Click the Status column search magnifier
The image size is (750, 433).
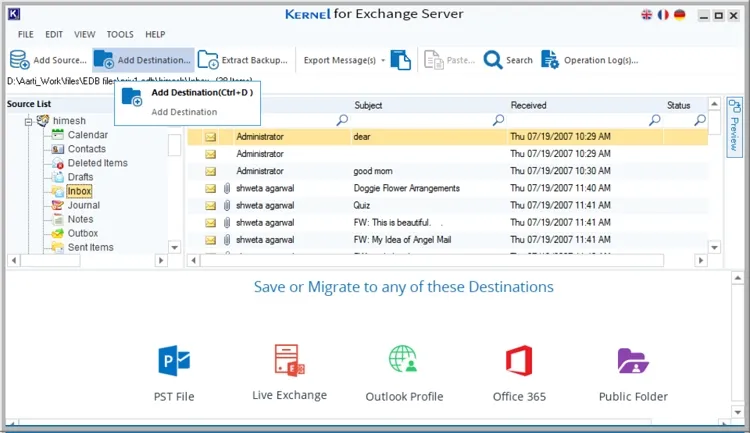(700, 120)
